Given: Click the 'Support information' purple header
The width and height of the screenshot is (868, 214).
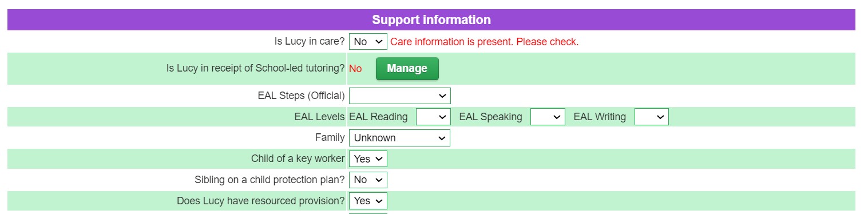Looking at the screenshot, I should (431, 20).
